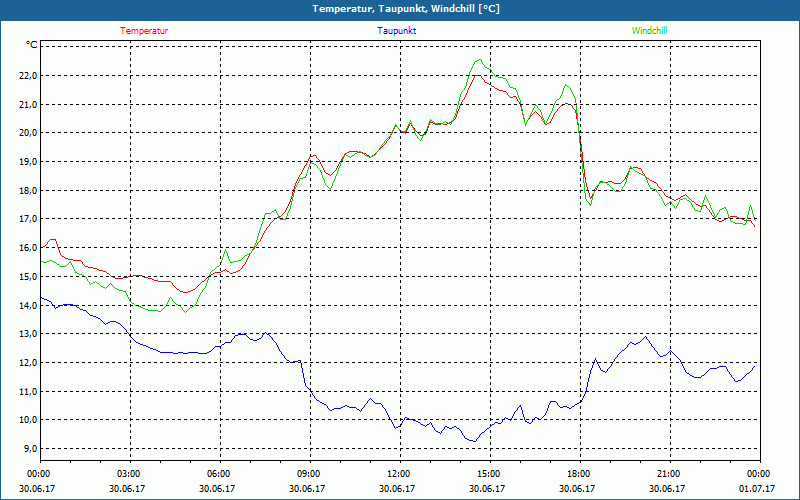Click the Taupunkt minimum near 14:30
800x500 pixels.
coord(474,441)
